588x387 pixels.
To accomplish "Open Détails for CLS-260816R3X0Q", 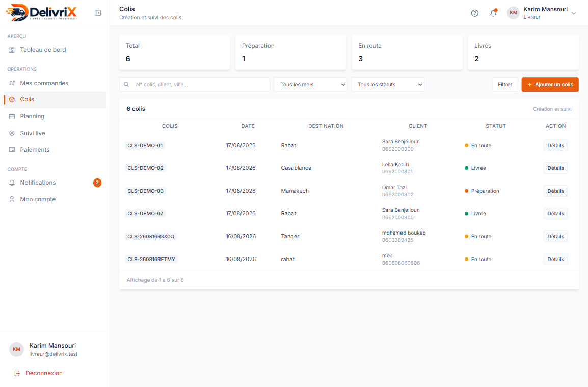I will coord(555,237).
